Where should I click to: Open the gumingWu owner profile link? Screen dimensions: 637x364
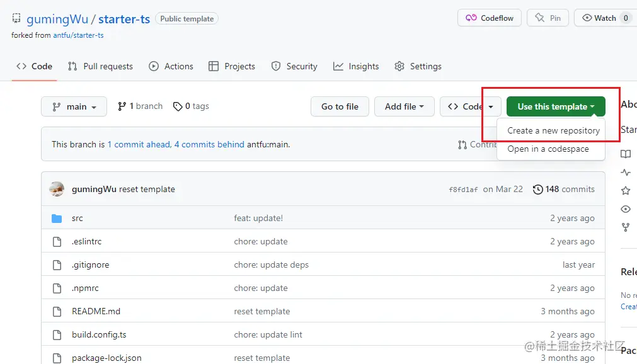pos(57,19)
